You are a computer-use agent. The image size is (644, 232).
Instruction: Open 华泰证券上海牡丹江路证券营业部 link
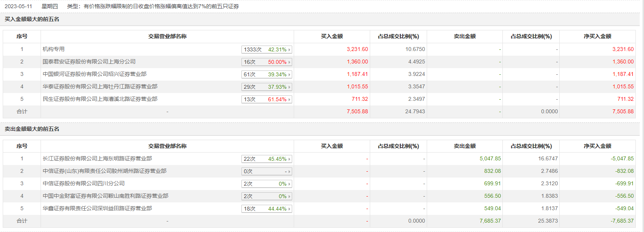[100, 86]
